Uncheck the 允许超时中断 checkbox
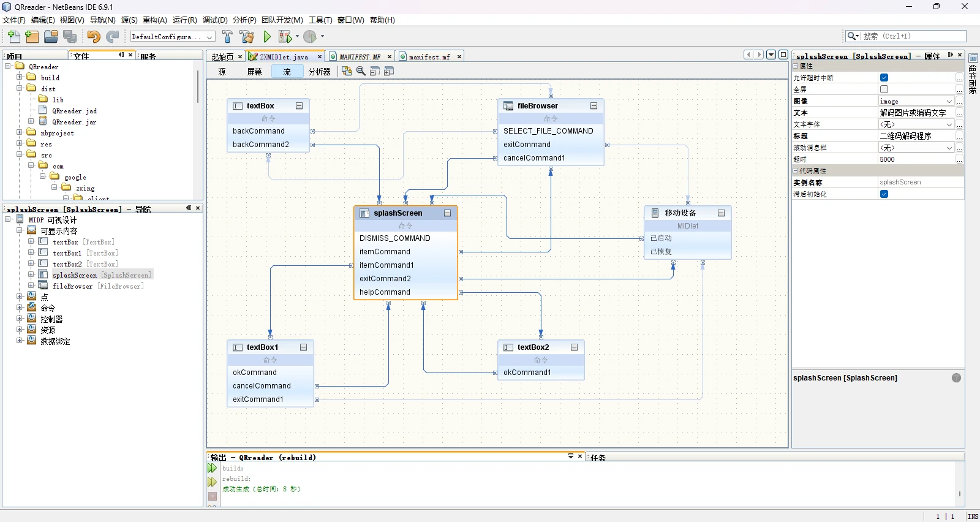This screenshot has width=980, height=522. (x=884, y=78)
